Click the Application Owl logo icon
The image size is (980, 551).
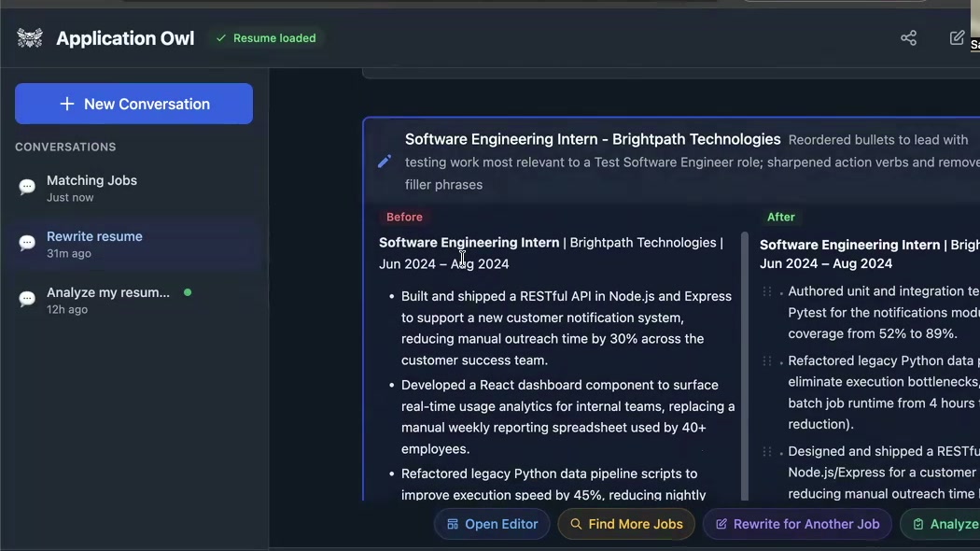click(x=29, y=37)
